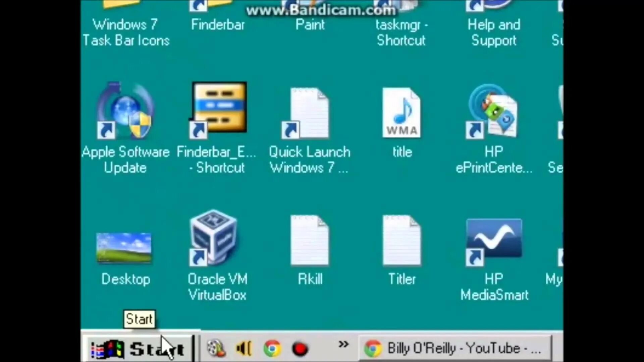Image resolution: width=644 pixels, height=362 pixels.
Task: Select the Paint desktop icon label
Action: (310, 25)
